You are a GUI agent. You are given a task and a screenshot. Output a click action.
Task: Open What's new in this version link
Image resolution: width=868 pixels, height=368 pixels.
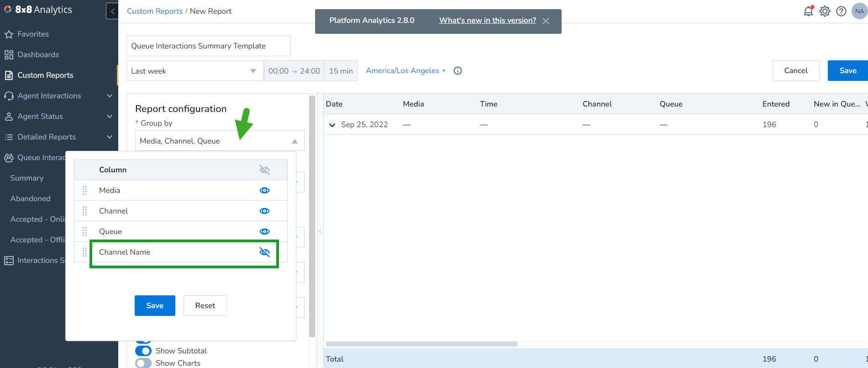point(488,21)
